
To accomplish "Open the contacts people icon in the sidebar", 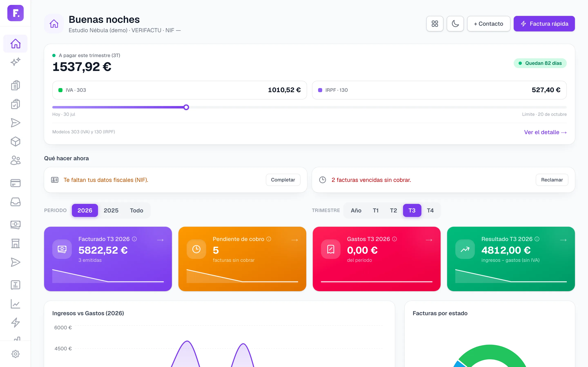I will pos(15,160).
